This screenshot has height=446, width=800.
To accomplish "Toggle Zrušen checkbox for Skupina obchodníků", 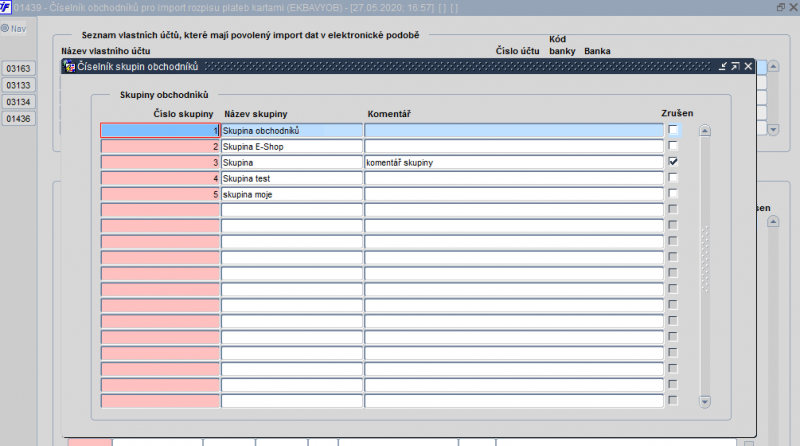I will [673, 130].
